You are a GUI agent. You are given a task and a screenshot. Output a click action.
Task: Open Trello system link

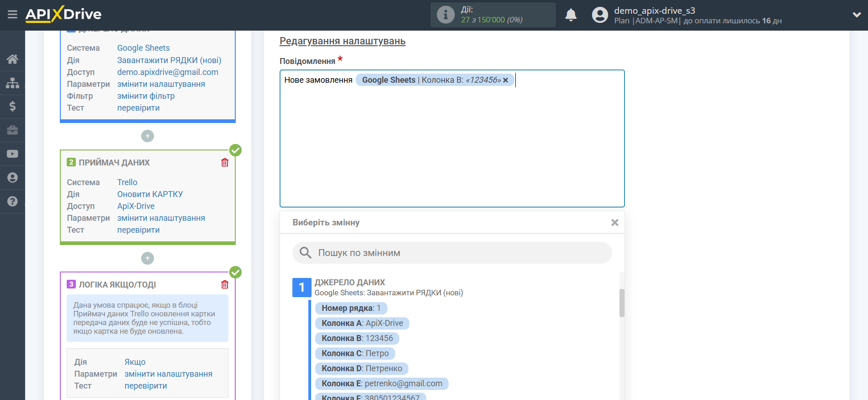tap(127, 182)
